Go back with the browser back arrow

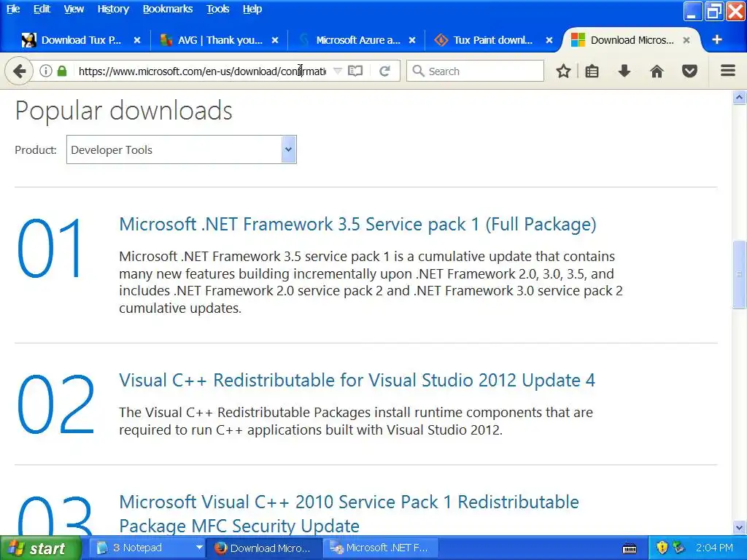(19, 71)
